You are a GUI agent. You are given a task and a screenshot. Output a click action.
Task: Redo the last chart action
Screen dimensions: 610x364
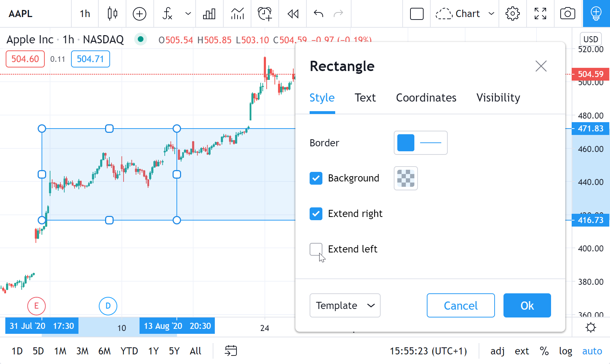point(338,14)
